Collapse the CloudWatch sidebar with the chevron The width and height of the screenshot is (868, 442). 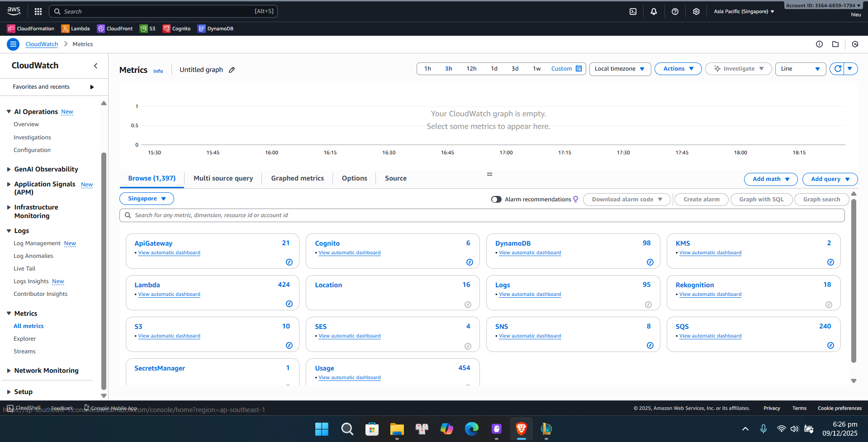95,66
